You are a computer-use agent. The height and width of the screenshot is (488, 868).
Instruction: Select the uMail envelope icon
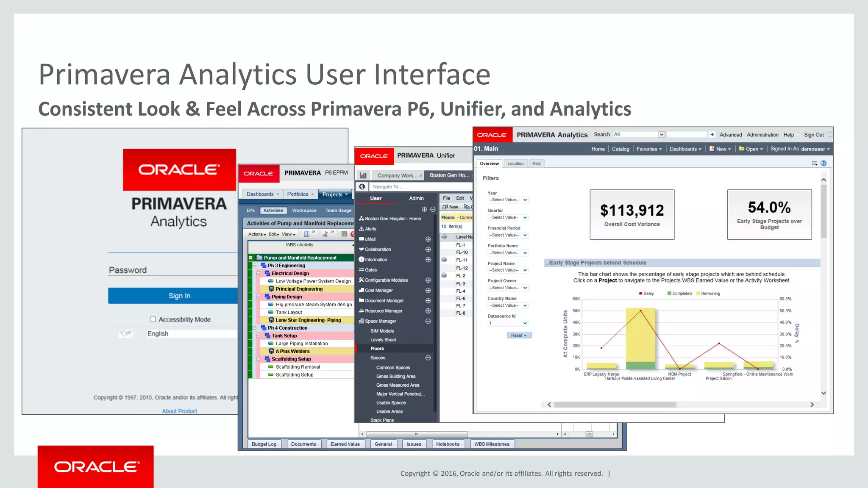click(362, 239)
